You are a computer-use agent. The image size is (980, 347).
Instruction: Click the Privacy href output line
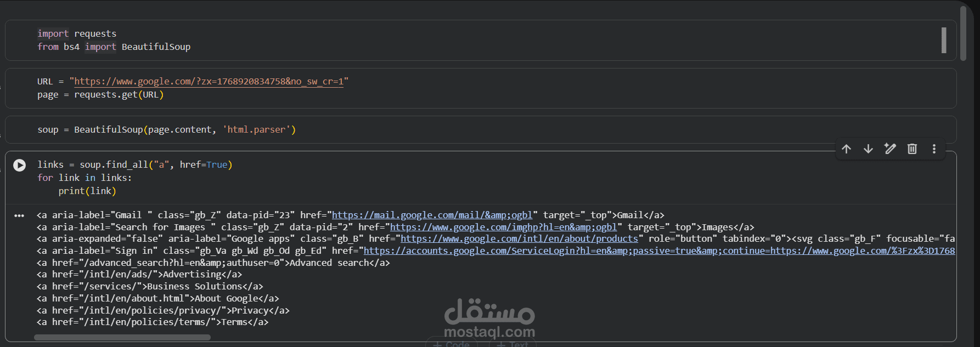(163, 310)
